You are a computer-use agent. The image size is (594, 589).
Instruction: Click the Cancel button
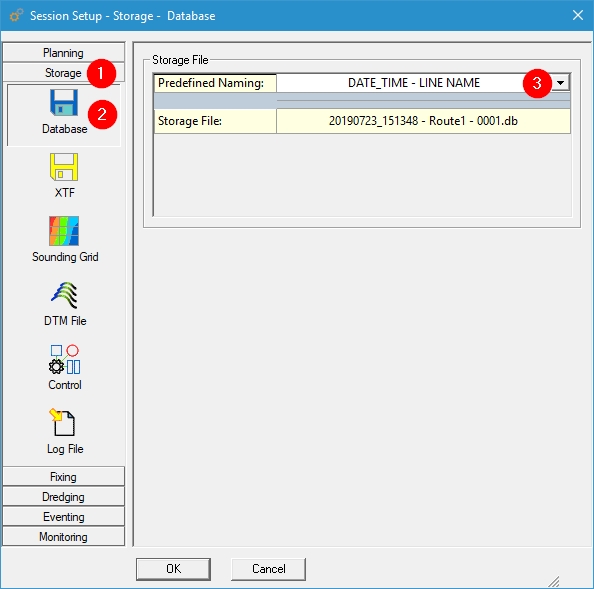point(269,569)
